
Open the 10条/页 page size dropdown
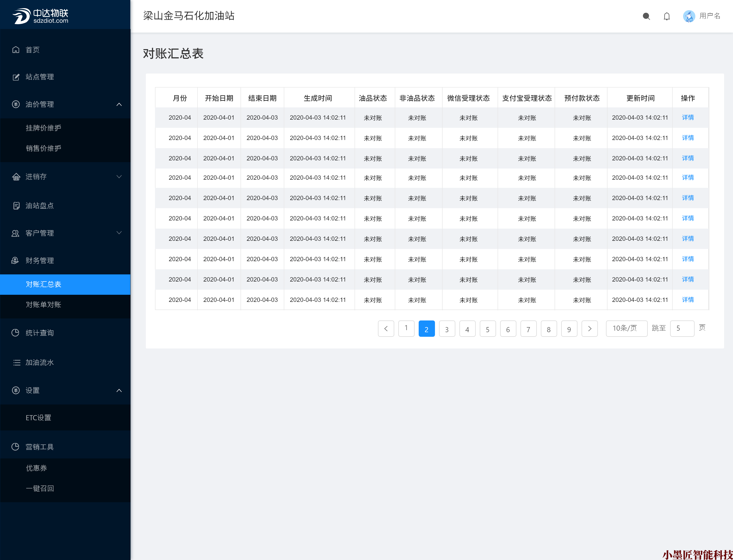(626, 329)
